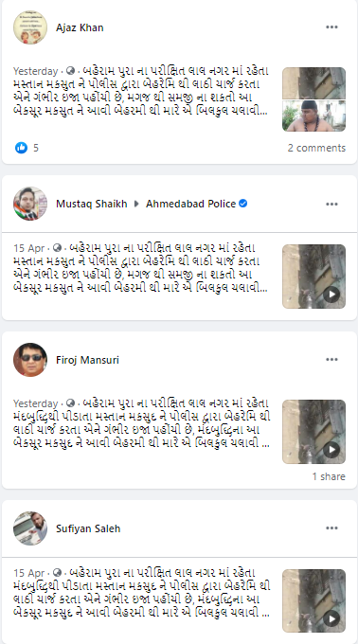Open options menu on Ajaz Khan's post
358x644 pixels.
point(331,27)
